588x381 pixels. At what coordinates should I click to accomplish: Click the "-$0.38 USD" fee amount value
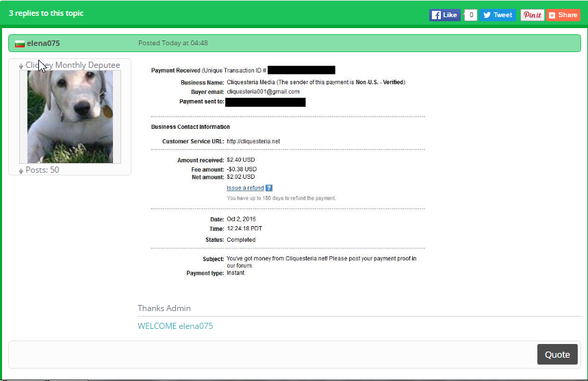click(x=242, y=169)
